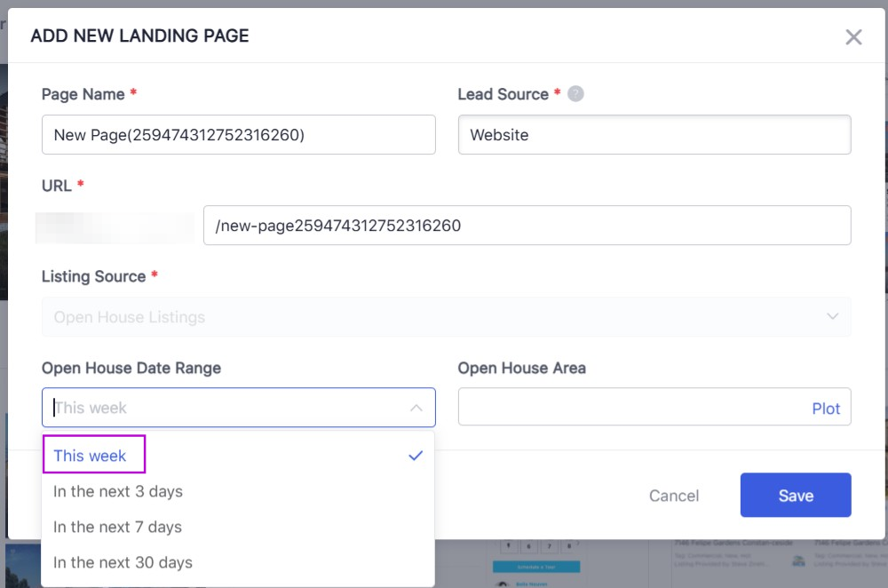Click the Open House Area input box

pyautogui.click(x=630, y=408)
